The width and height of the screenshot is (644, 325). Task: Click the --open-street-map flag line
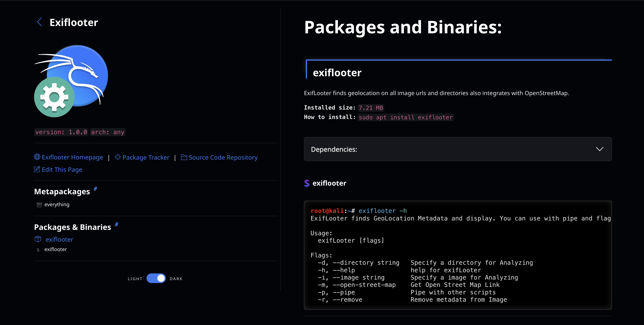coord(408,285)
